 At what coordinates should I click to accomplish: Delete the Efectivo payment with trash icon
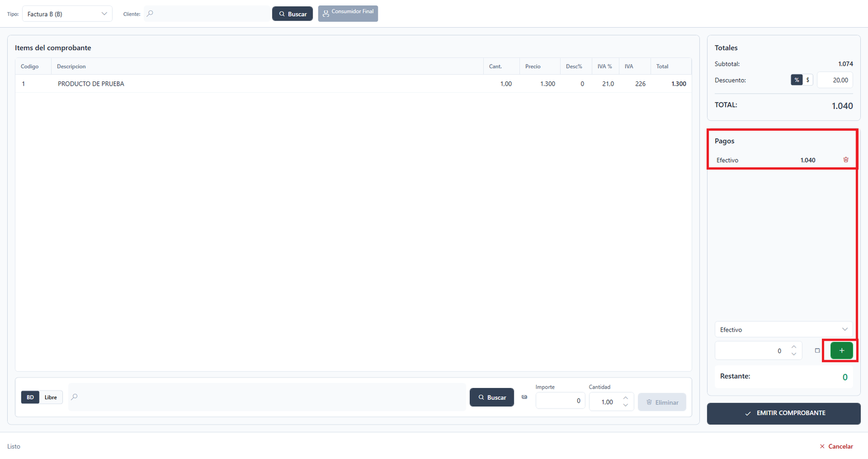(846, 160)
